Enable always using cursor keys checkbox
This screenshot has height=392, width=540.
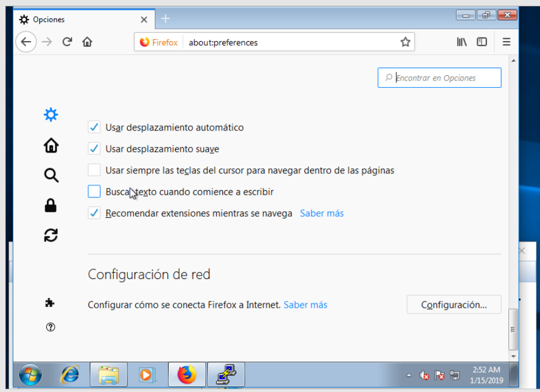94,170
